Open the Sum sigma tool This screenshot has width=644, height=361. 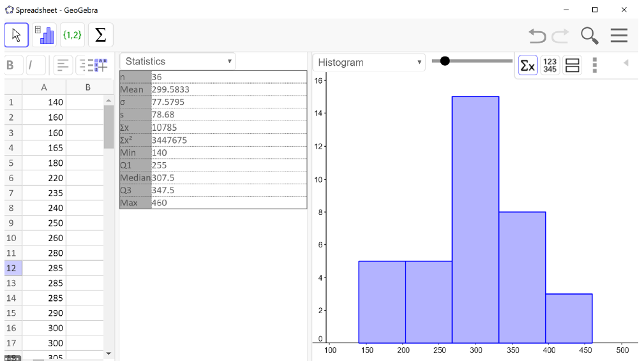pyautogui.click(x=100, y=35)
